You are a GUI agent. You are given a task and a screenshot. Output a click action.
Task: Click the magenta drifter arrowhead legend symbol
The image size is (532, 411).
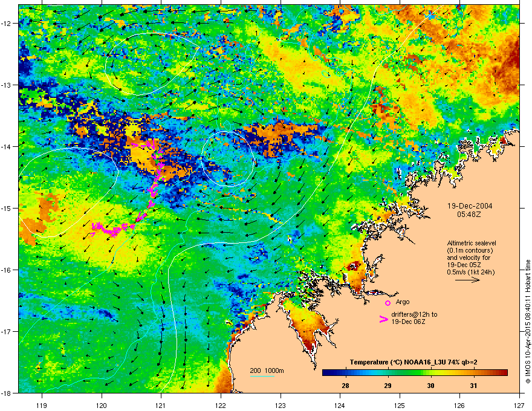tap(383, 319)
